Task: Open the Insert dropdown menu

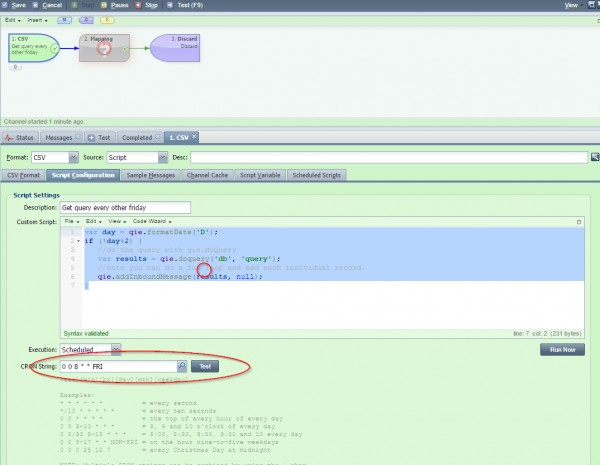Action: 38,20
